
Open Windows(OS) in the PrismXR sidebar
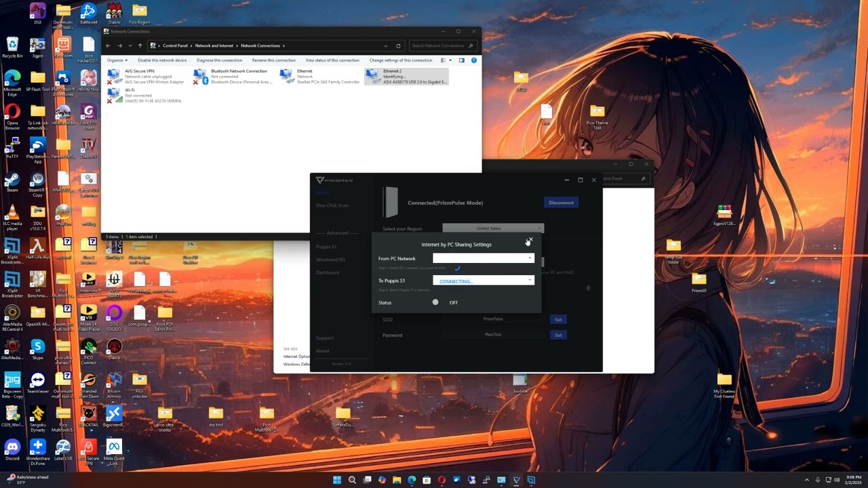click(330, 260)
